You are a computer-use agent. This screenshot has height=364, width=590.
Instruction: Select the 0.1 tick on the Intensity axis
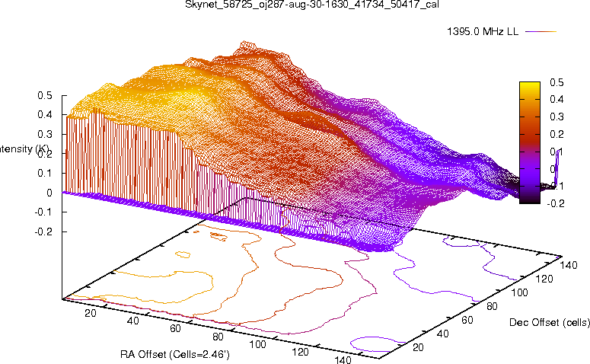click(x=45, y=173)
